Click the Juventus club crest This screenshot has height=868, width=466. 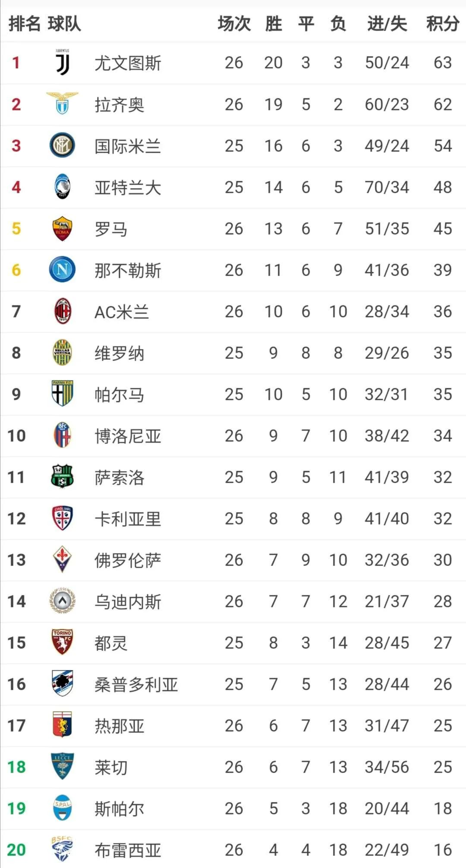(62, 62)
